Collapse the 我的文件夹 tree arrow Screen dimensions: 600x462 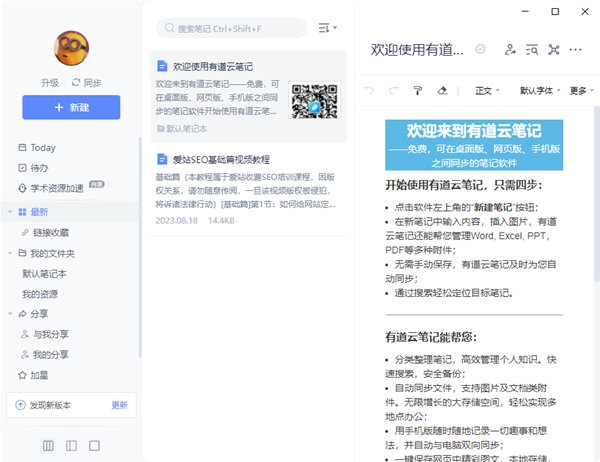10,253
